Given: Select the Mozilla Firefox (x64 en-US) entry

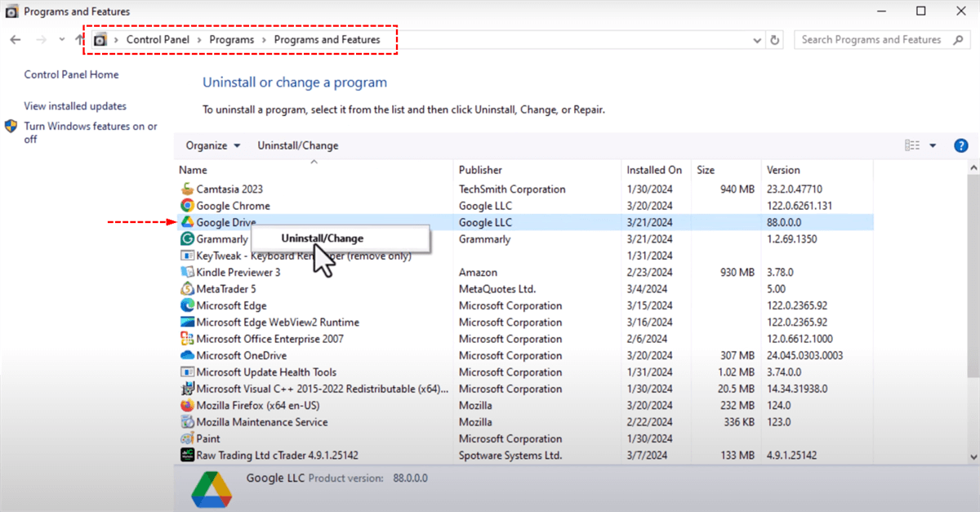Looking at the screenshot, I should pyautogui.click(x=258, y=405).
